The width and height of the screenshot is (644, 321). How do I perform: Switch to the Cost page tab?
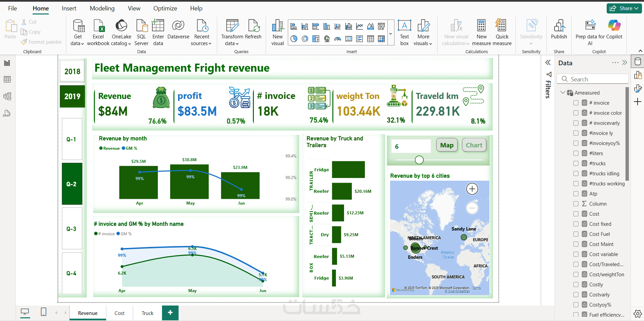[x=119, y=313]
